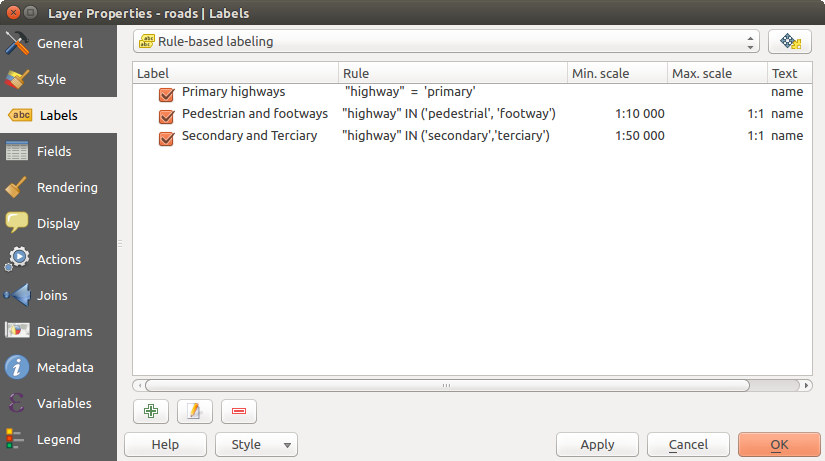Toggle the Pedestrian and footways checkbox
825x461 pixels.
(167, 115)
